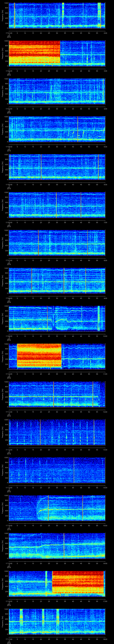Click the '17:12:00' start time label

click(9, 450)
